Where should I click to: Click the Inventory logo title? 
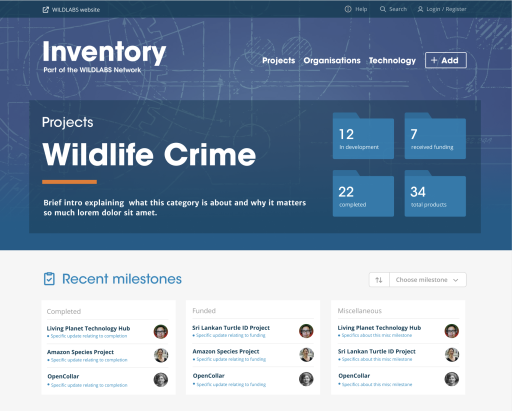(104, 52)
